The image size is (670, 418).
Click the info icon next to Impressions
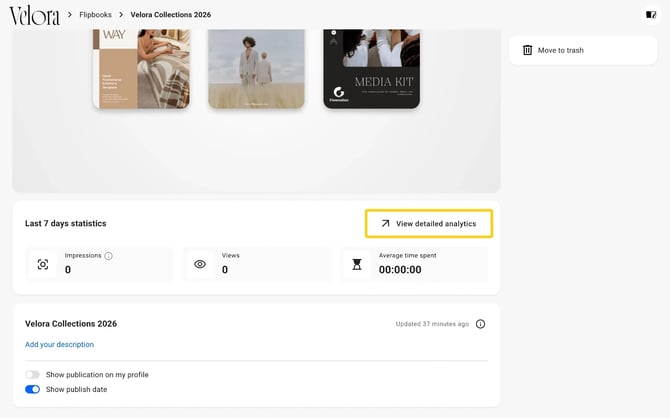(109, 256)
